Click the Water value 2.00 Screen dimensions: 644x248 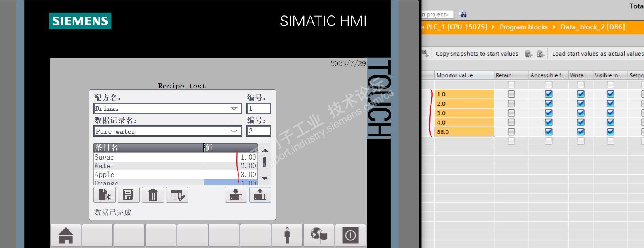pos(248,166)
